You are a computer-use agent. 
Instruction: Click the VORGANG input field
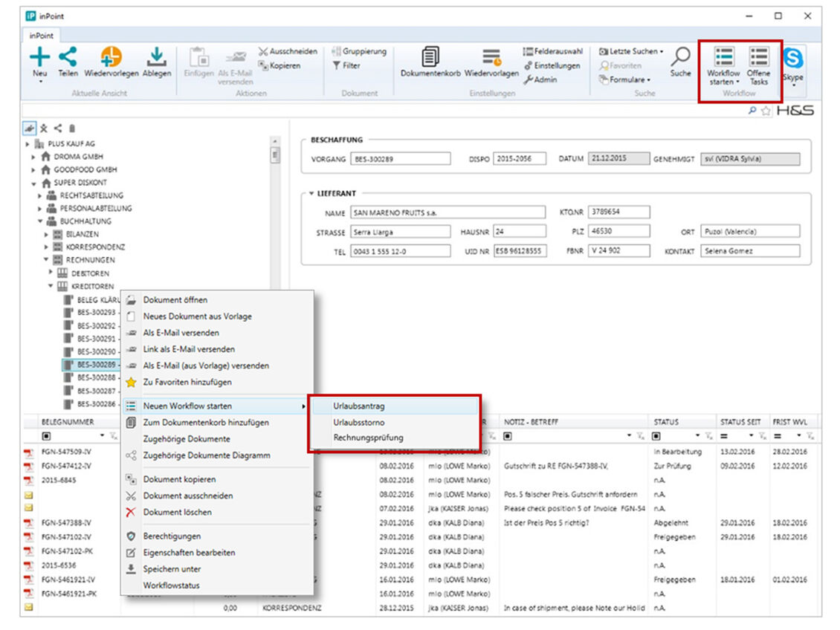[x=400, y=159]
